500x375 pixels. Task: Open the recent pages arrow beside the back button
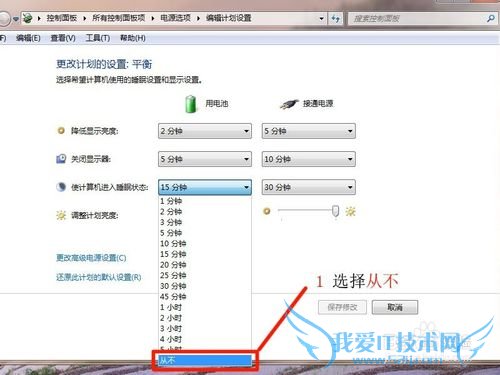click(16, 19)
